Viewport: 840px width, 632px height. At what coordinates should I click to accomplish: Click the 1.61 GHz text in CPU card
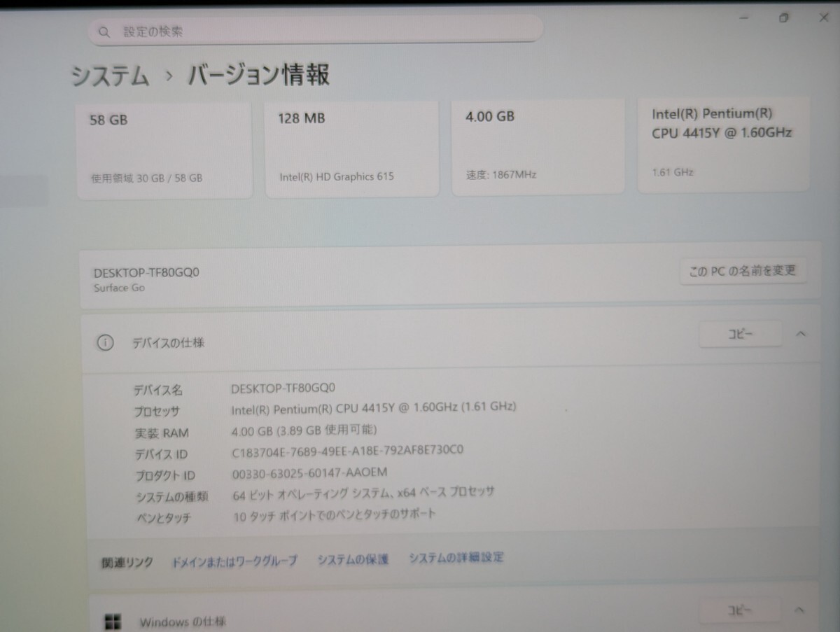tap(673, 172)
